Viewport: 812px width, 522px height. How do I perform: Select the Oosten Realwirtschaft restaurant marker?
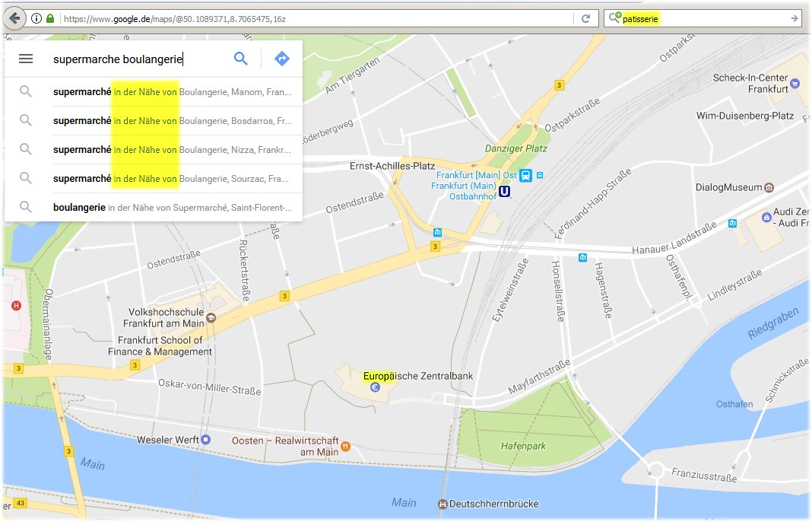pos(345,446)
